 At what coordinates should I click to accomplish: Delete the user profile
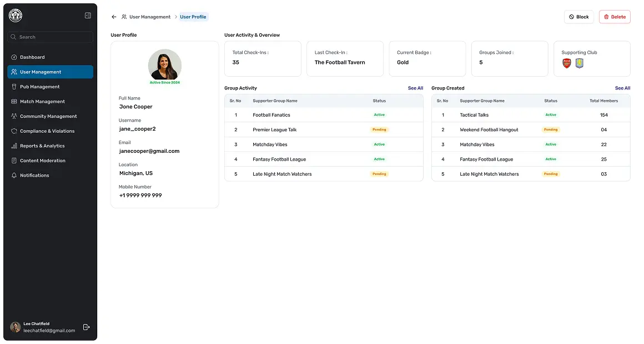click(x=614, y=17)
